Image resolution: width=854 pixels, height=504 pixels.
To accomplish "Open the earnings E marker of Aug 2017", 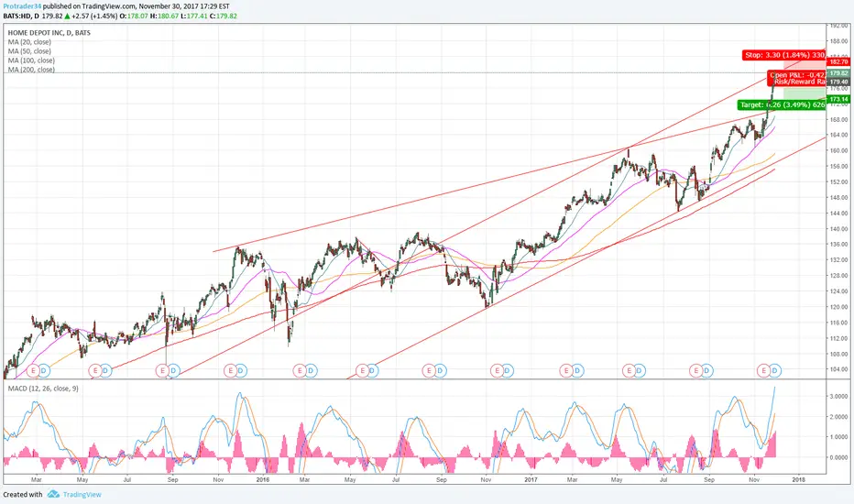I will 695,371.
